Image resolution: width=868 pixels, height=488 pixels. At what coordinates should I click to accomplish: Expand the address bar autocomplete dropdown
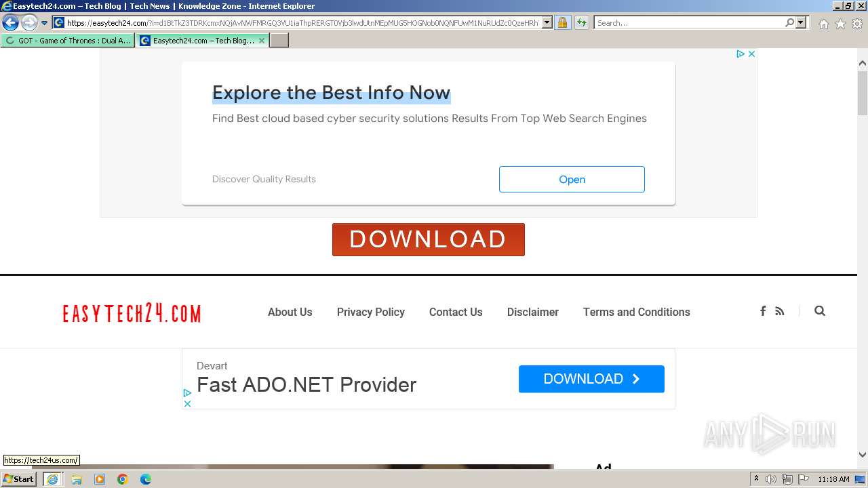pyautogui.click(x=548, y=23)
